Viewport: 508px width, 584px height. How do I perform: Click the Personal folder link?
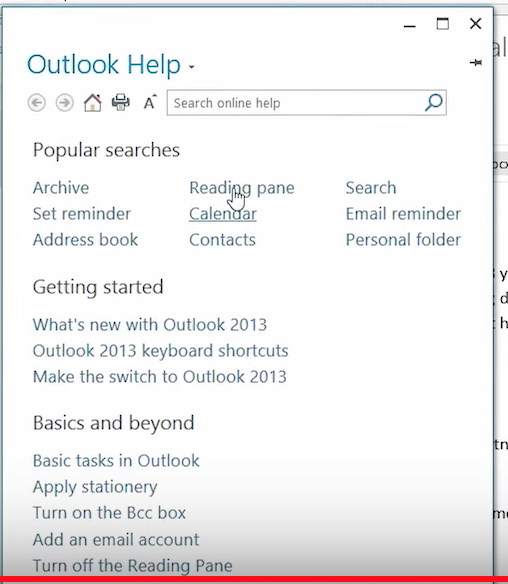click(x=403, y=240)
